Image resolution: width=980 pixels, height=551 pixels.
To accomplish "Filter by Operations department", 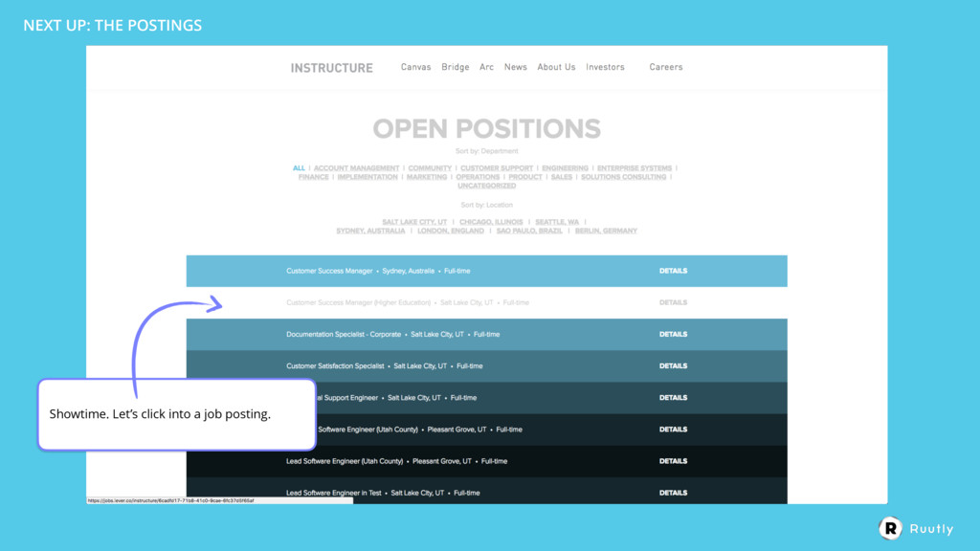I will tap(478, 177).
